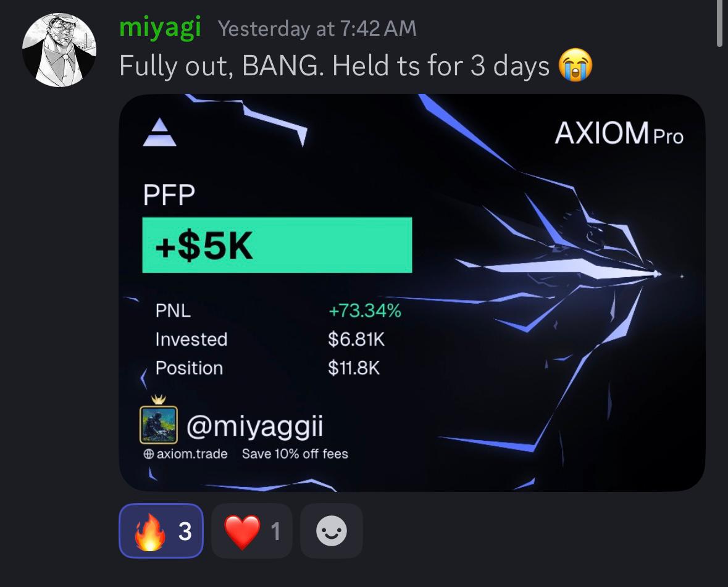The image size is (728, 587).
Task: Click the Yesterday at 7:42 AM timestamp
Action: pyautogui.click(x=317, y=29)
